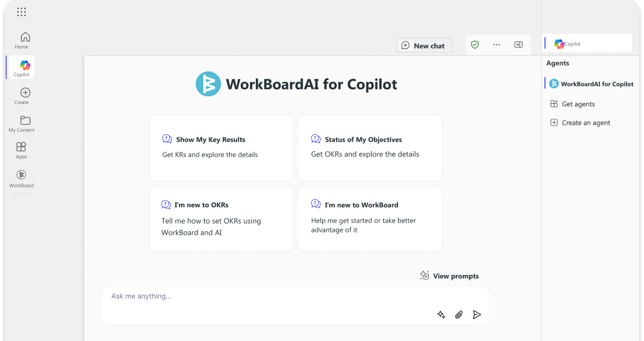Image resolution: width=644 pixels, height=341 pixels.
Task: Click the paperclip attach icon
Action: click(x=459, y=315)
